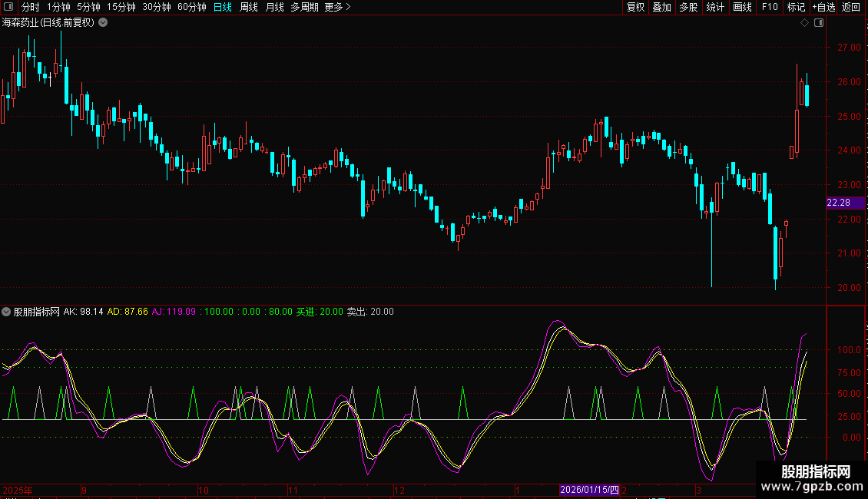Select the 月线 monthly tab
Image resolution: width=868 pixels, height=499 pixels.
[274, 7]
